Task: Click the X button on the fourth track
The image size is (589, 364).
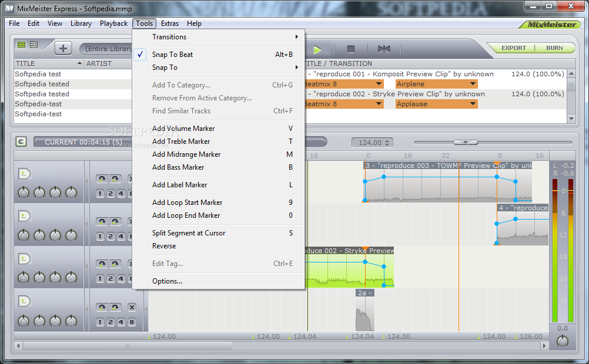Action: (132, 307)
